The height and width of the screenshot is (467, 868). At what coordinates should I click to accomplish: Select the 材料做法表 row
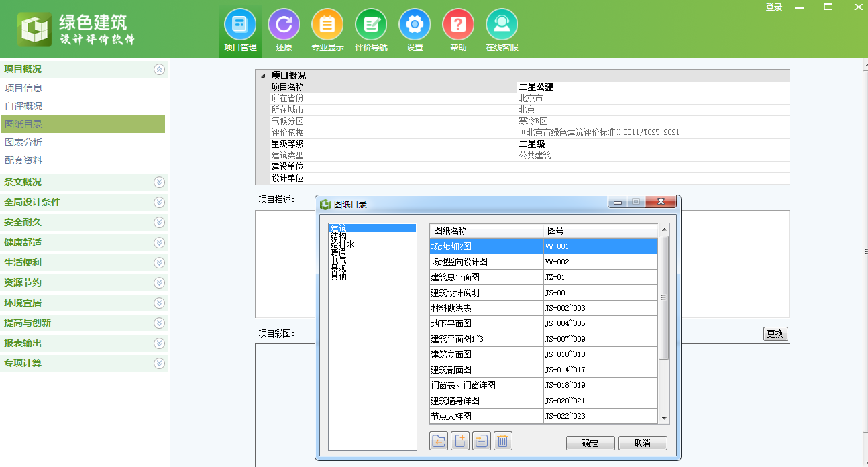click(x=543, y=308)
